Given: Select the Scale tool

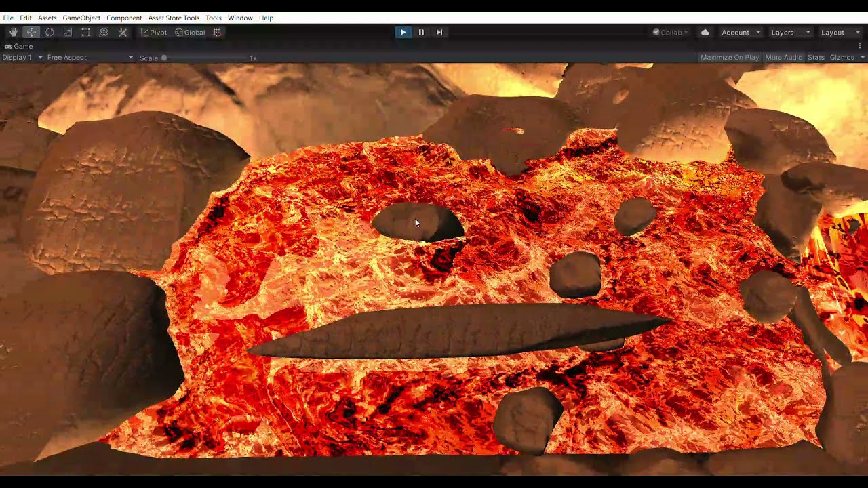Looking at the screenshot, I should click(x=68, y=32).
